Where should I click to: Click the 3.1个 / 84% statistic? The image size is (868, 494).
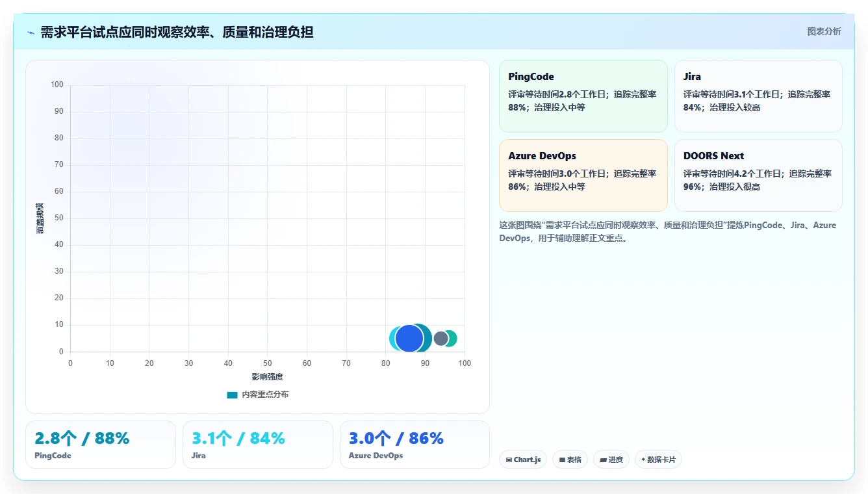pyautogui.click(x=238, y=439)
